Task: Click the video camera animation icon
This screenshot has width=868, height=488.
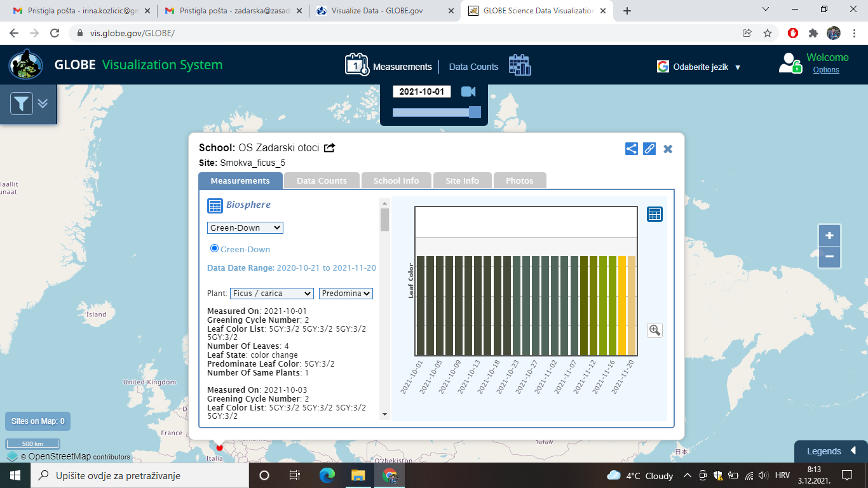Action: pos(468,91)
